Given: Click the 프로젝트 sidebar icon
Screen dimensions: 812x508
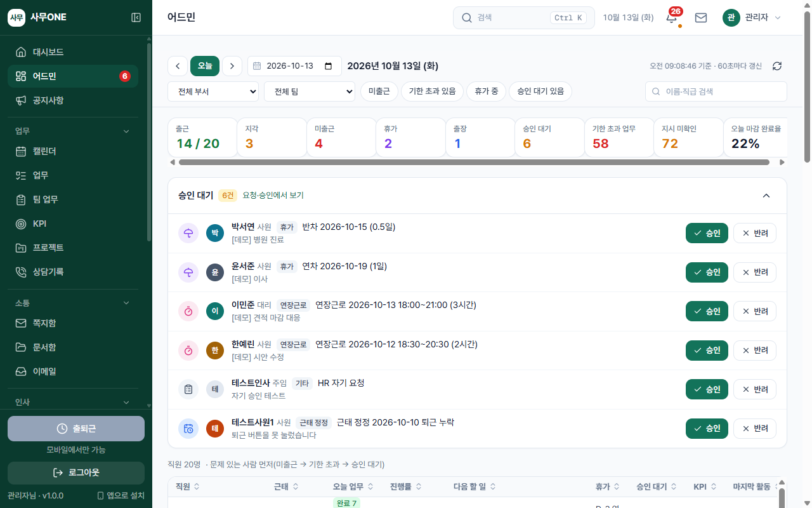Looking at the screenshot, I should coord(21,248).
